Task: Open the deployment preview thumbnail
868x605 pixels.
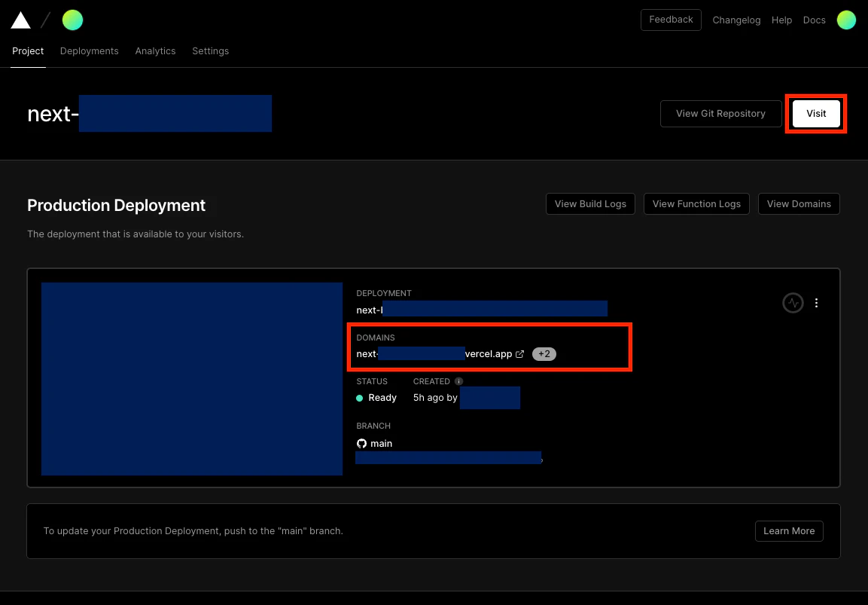Action: pos(191,379)
